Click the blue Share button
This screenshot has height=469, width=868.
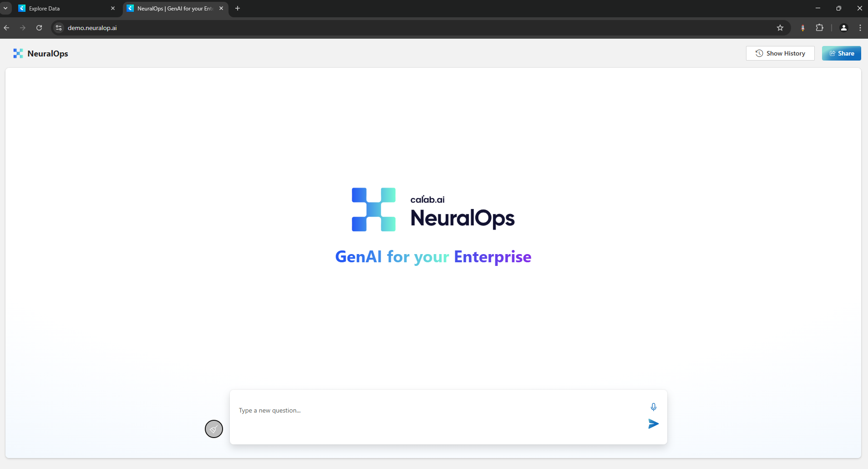tap(841, 53)
